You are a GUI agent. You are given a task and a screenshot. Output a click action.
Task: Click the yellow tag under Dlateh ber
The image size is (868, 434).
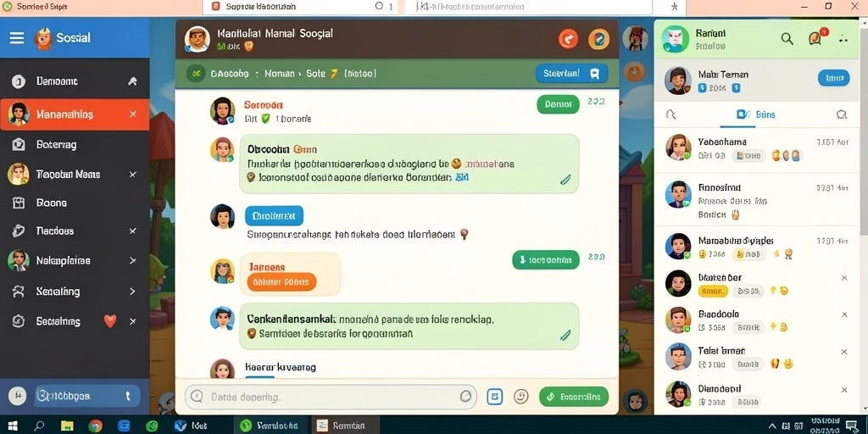[x=713, y=291]
